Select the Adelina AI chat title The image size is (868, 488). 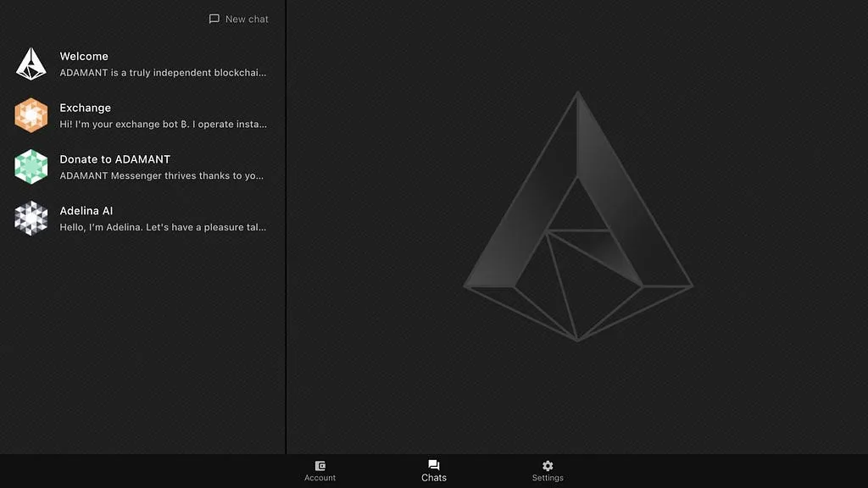click(86, 210)
